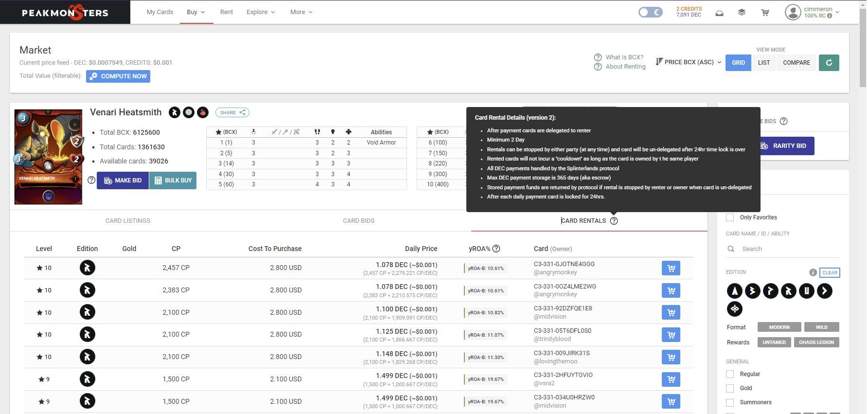Toggle the WILD format filter
This screenshot has height=414, width=868.
(x=821, y=327)
